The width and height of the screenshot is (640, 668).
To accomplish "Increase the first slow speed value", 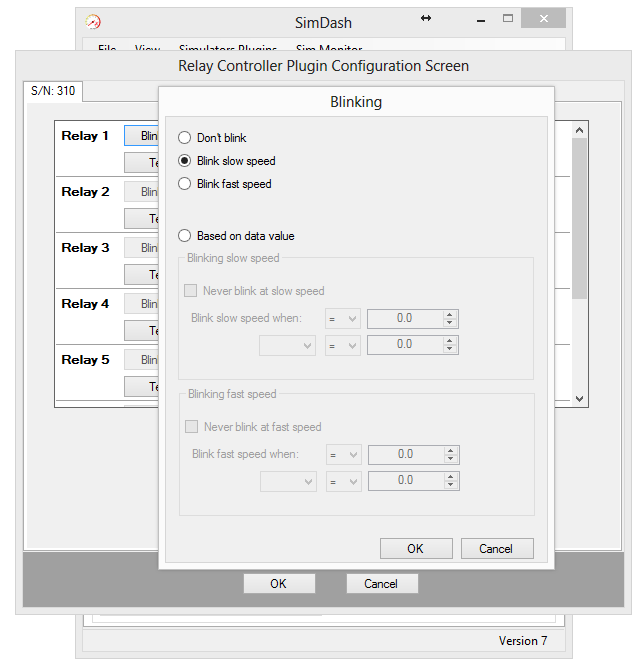I will point(451,314).
